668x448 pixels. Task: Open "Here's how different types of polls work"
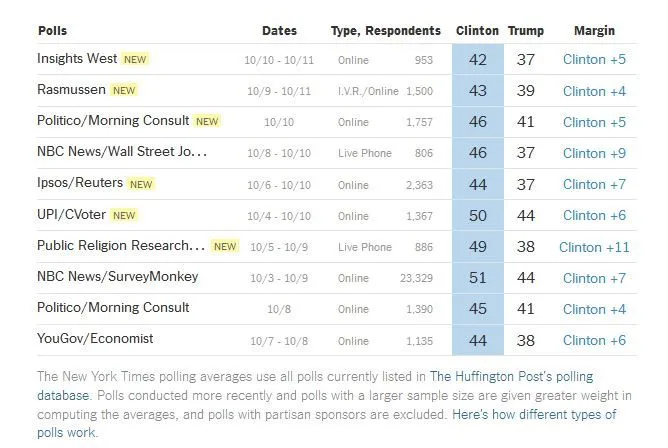[534, 414]
